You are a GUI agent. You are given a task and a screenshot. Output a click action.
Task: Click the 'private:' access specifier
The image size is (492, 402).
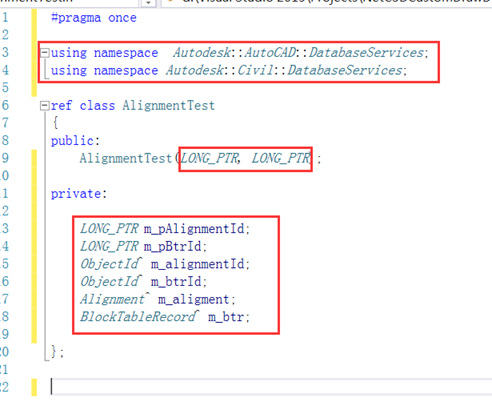pos(79,194)
